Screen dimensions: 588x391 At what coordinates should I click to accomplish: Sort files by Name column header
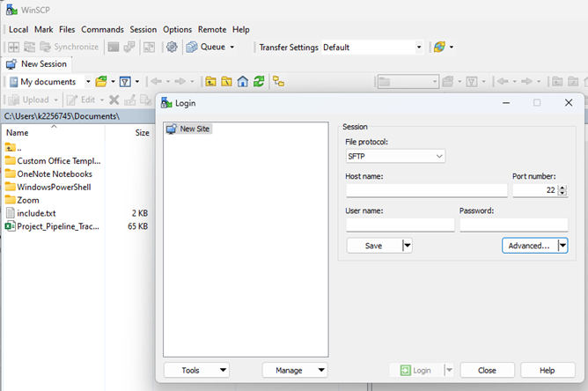click(x=54, y=132)
